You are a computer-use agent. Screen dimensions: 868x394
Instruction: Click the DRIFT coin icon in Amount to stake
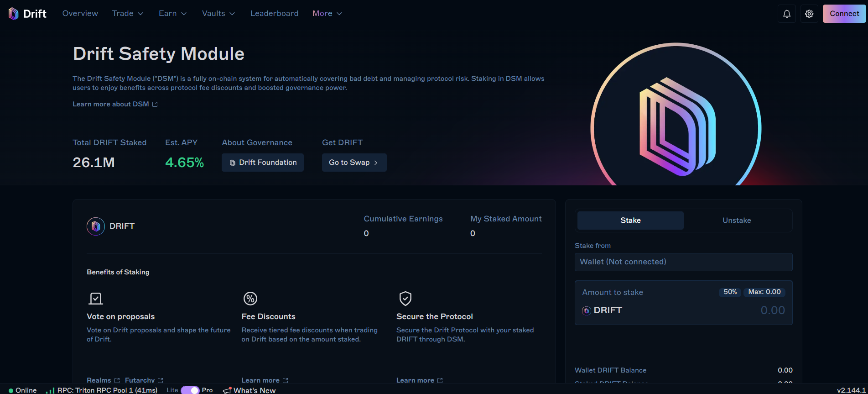587,310
